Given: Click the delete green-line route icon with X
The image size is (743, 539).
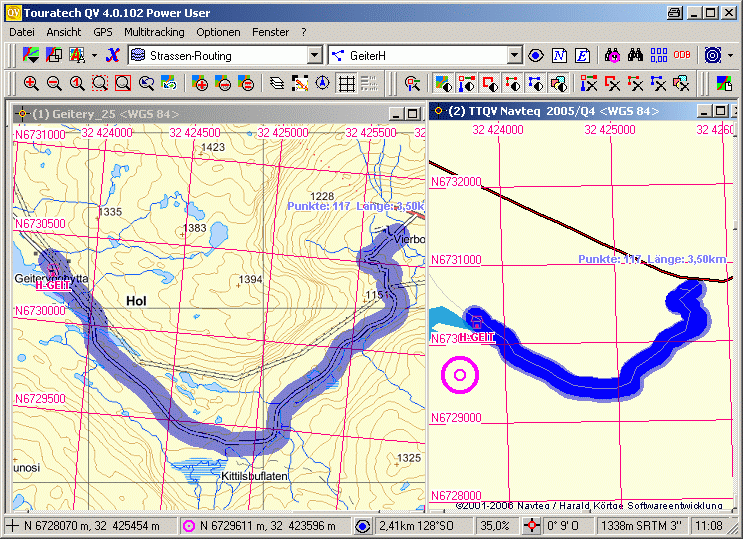Looking at the screenshot, I should click(x=635, y=84).
